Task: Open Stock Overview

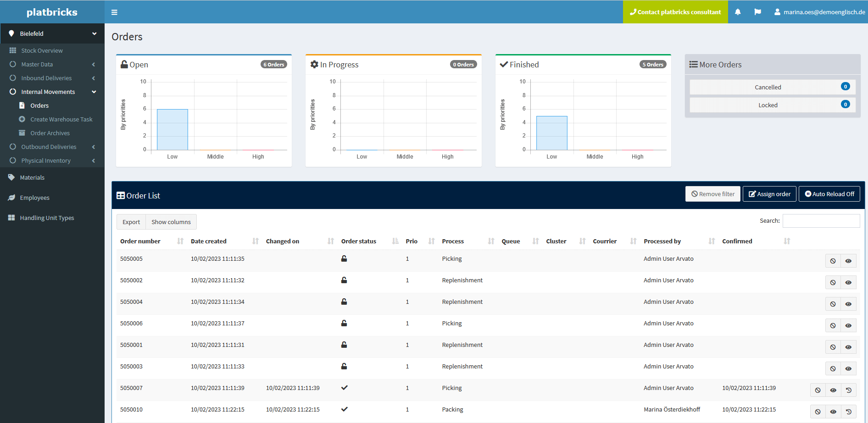Action: pyautogui.click(x=42, y=50)
